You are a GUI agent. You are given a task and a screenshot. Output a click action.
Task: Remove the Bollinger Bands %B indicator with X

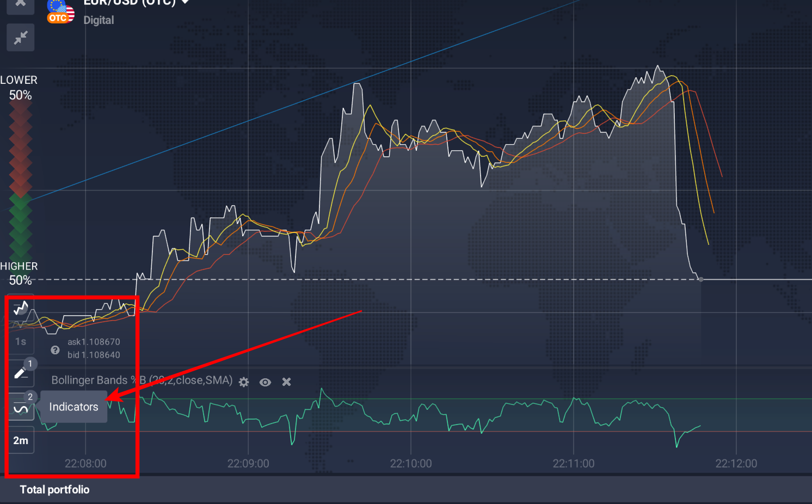click(x=286, y=382)
